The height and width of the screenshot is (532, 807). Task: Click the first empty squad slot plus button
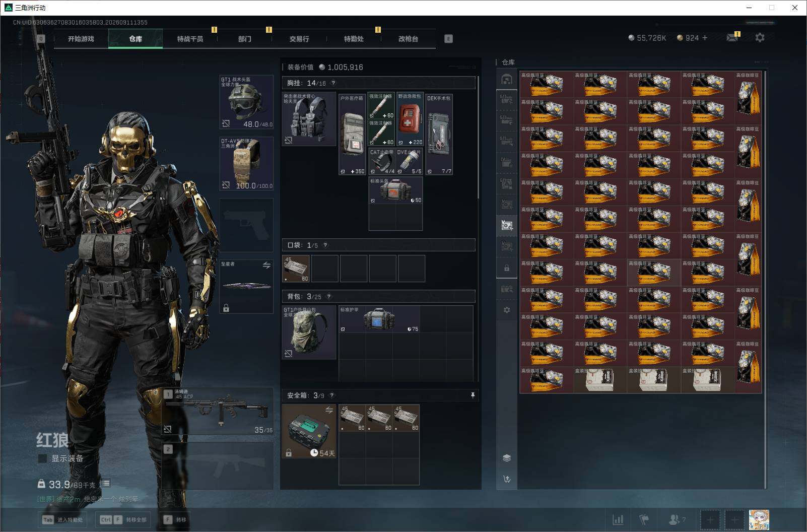tap(710, 519)
